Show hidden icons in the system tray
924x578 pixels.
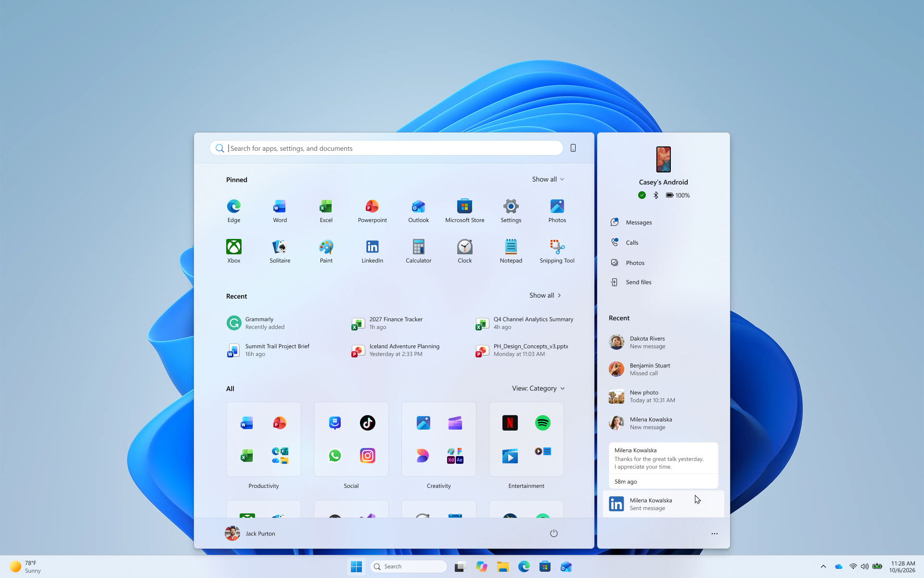click(823, 566)
